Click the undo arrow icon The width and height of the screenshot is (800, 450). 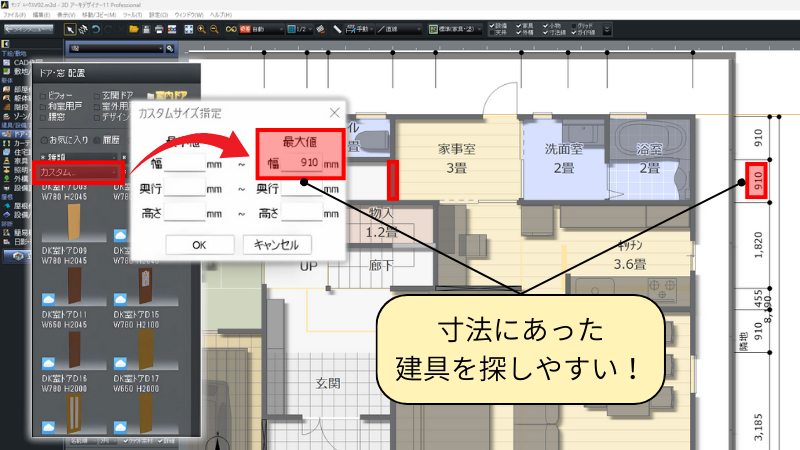[96, 30]
